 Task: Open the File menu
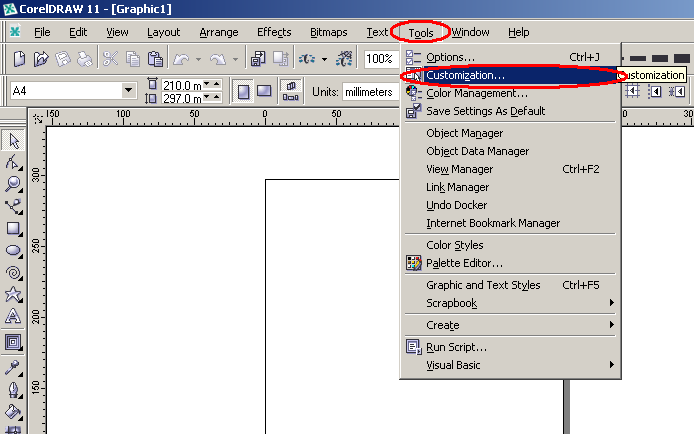pos(42,32)
